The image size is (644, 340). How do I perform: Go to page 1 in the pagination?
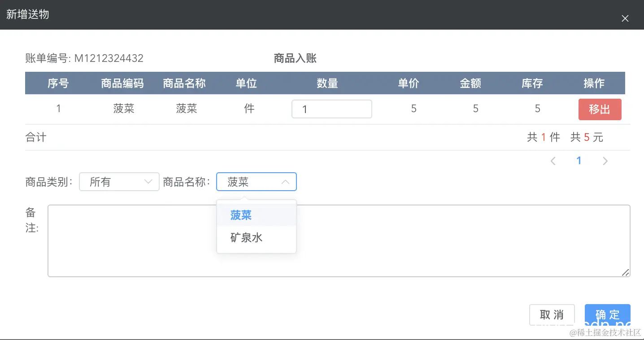pos(579,160)
